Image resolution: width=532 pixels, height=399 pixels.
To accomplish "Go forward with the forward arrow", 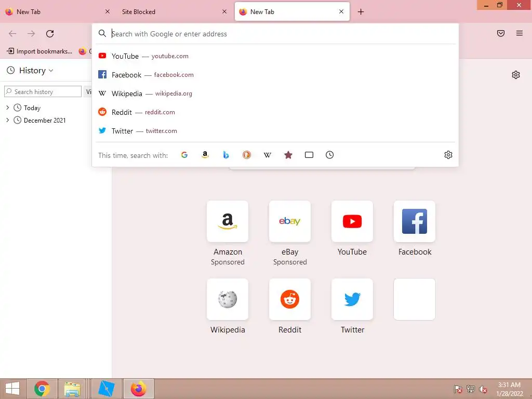I will [x=31, y=34].
